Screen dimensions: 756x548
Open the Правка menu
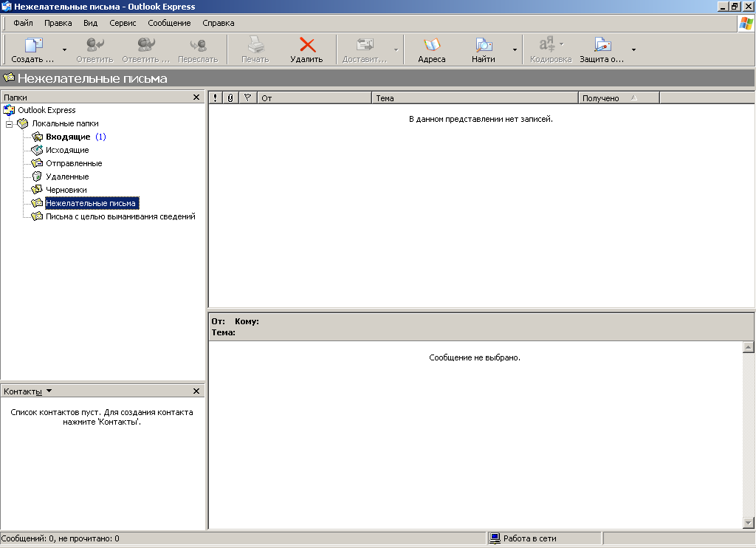[58, 23]
